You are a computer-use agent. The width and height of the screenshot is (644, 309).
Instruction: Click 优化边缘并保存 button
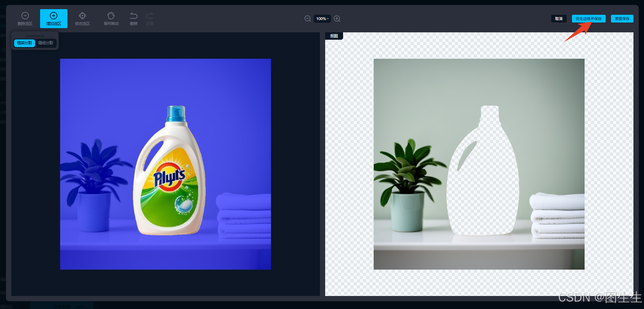click(588, 19)
